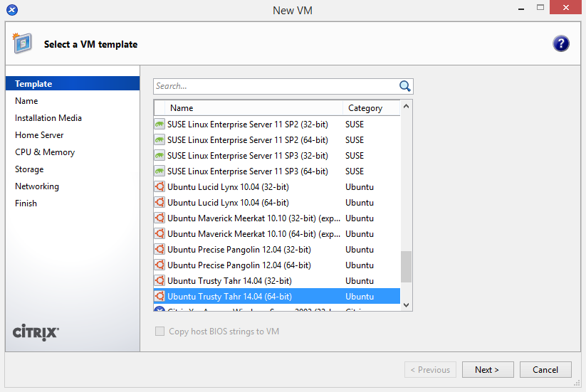Click the SUSE icon for SLES 11 SP3 (32-bit)
This screenshot has height=392, width=586.
pos(159,156)
